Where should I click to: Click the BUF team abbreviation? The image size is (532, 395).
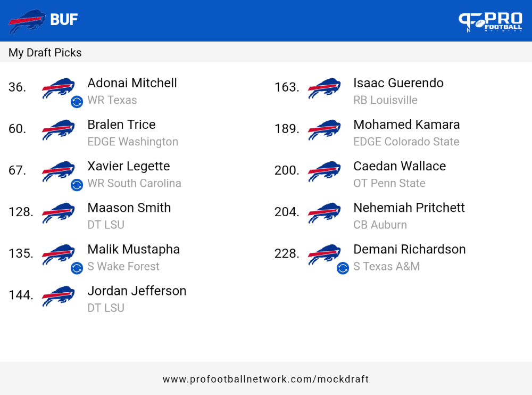tap(64, 19)
